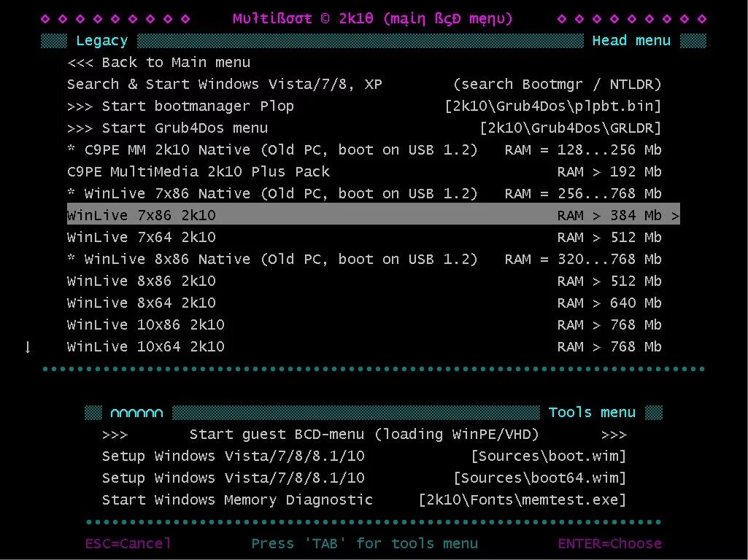
Task: Click '[2k10\Grub4Dos\GRLDR]' path text
Action: pyautogui.click(x=571, y=128)
